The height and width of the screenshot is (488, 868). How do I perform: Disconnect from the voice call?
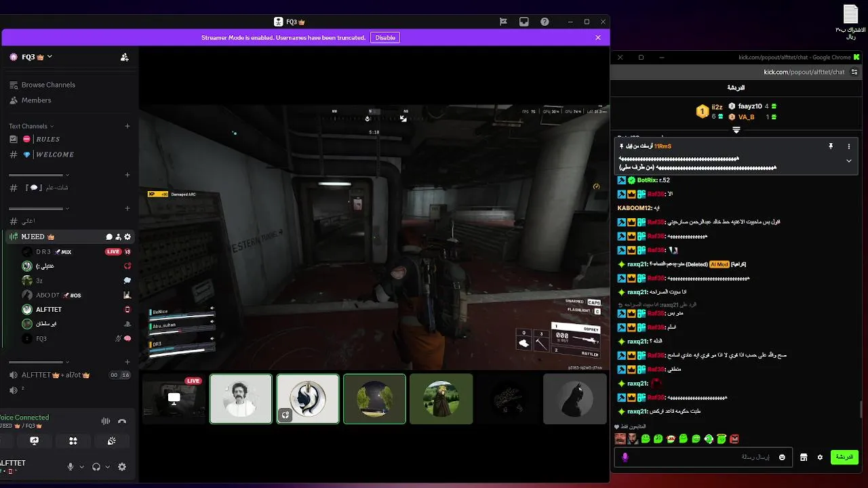tap(122, 421)
